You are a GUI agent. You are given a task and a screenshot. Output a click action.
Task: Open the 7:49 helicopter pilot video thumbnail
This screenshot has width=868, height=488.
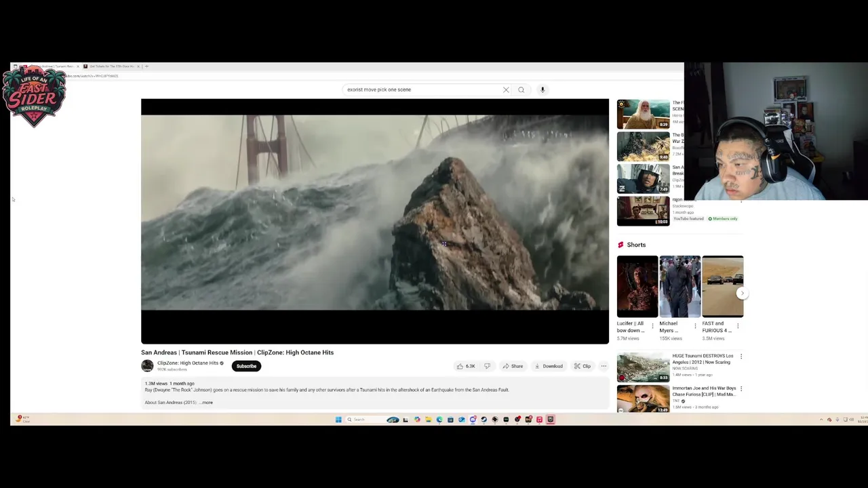point(643,179)
